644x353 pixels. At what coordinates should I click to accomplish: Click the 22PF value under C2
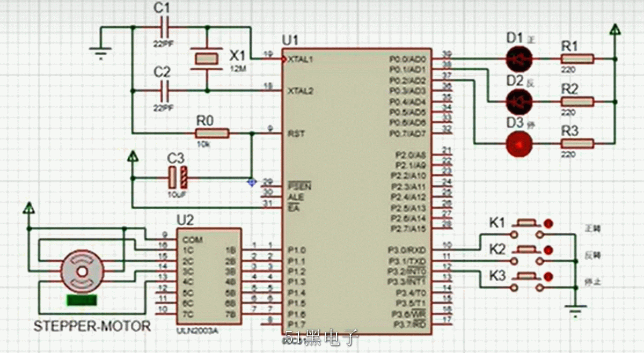[163, 107]
